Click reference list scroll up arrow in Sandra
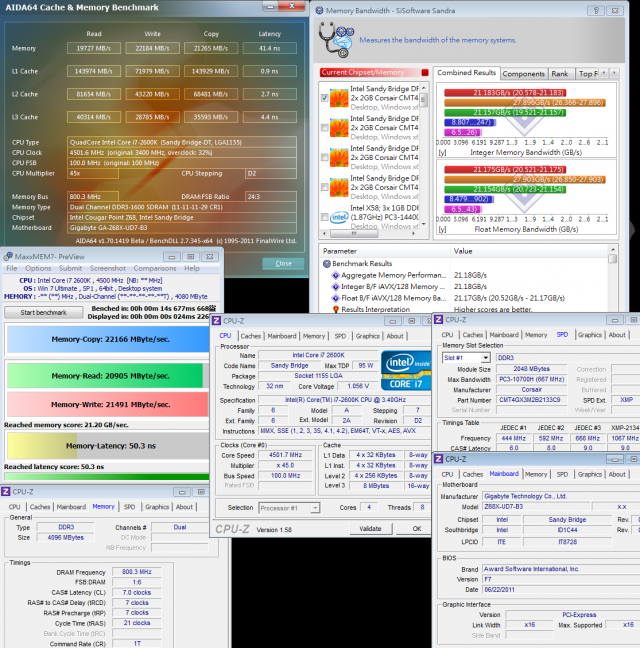 [x=423, y=88]
